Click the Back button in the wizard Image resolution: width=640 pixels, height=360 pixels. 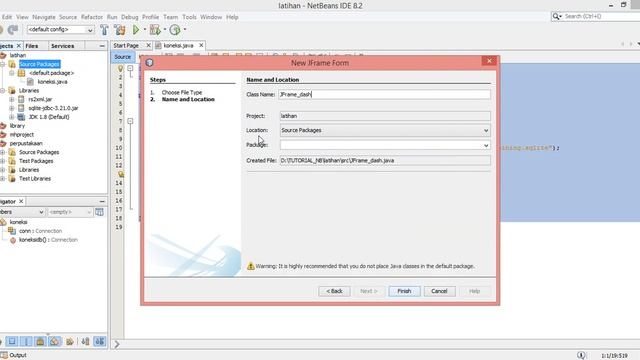[334, 291]
